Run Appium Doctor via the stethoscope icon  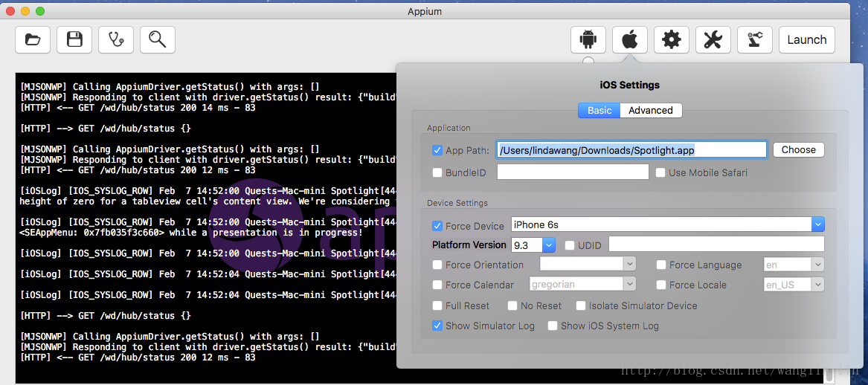pos(116,40)
